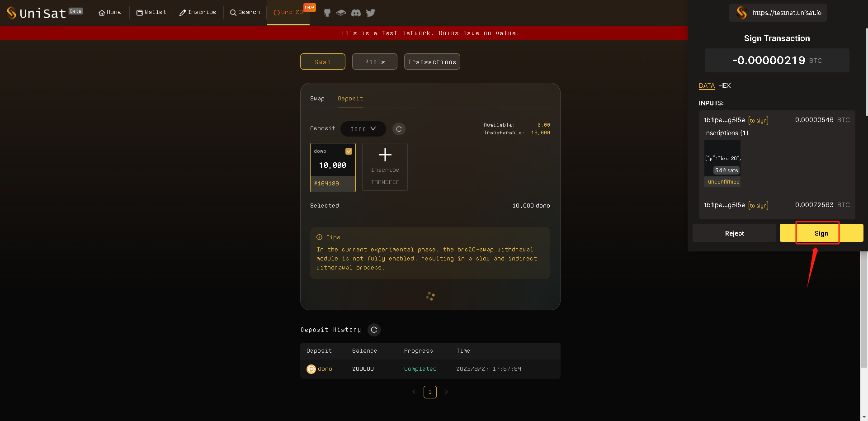Click page 1 in pagination
This screenshot has width=868, height=421.
pos(430,392)
